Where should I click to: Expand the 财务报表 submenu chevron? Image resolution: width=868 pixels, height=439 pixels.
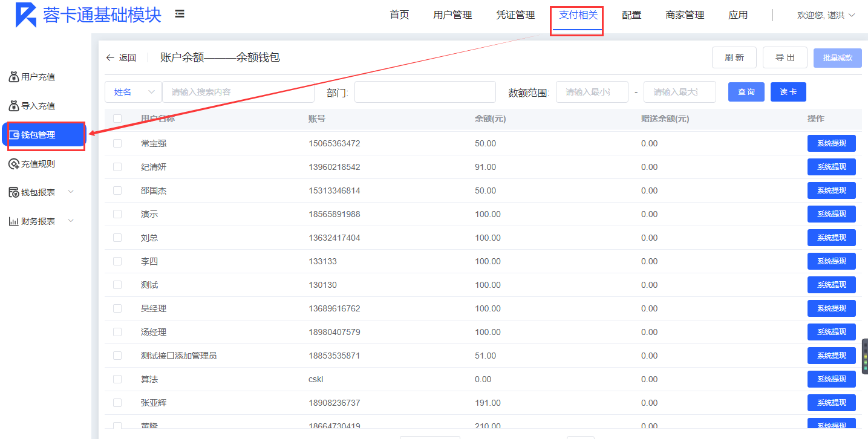[x=71, y=221]
